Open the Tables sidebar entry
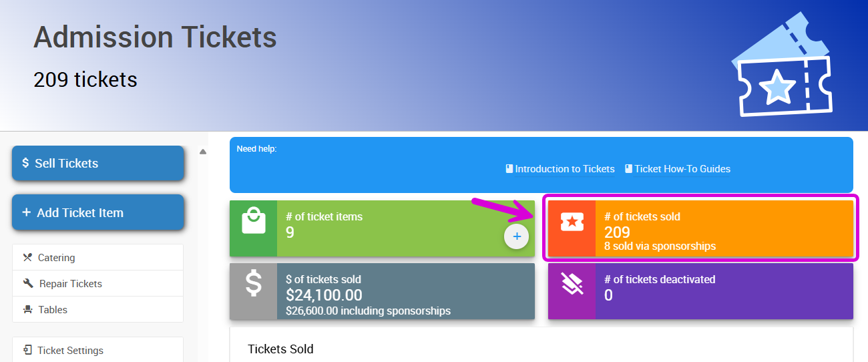The image size is (868, 362). 53,310
